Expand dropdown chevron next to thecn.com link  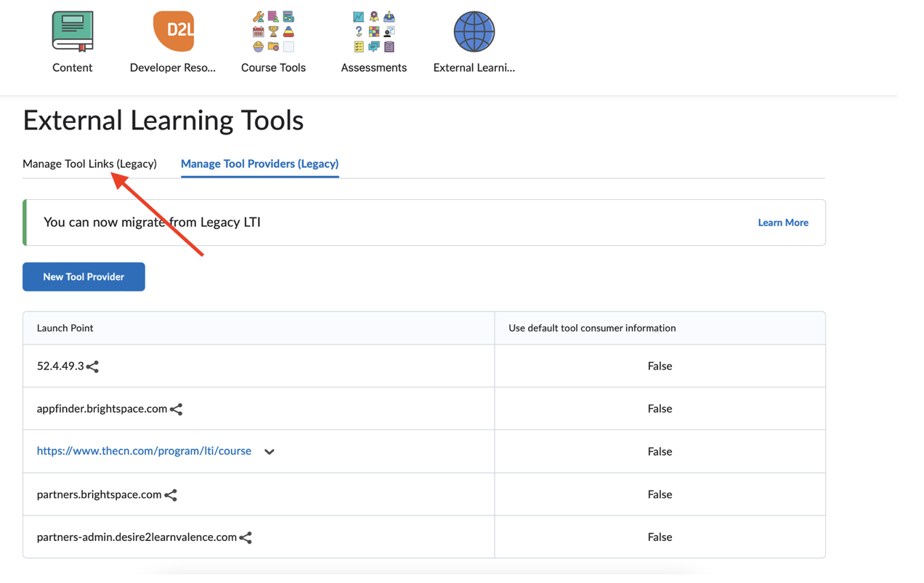click(x=269, y=452)
